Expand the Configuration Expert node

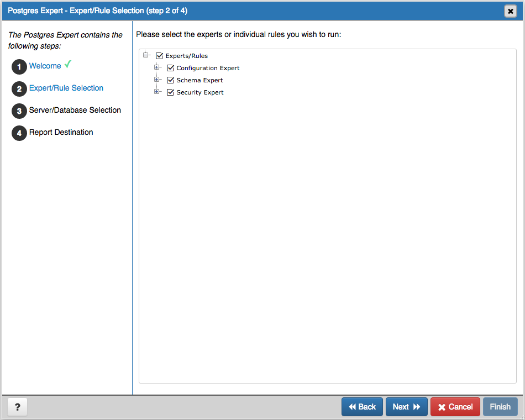click(x=156, y=67)
